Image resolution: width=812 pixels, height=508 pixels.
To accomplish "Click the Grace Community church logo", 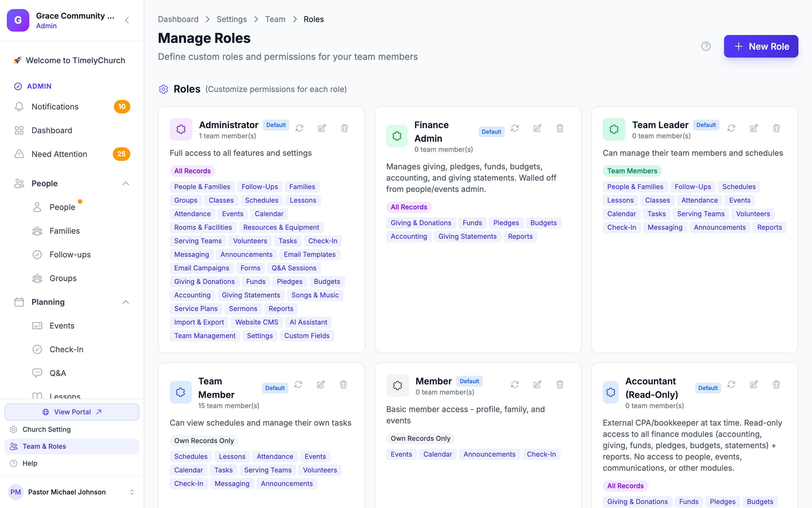I will coord(18,20).
